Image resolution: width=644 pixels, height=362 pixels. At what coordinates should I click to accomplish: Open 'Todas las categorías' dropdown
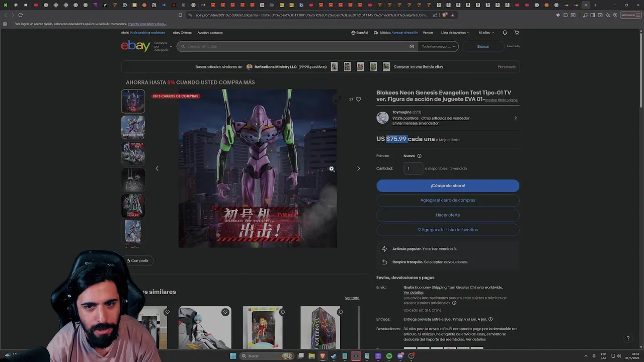click(439, 46)
